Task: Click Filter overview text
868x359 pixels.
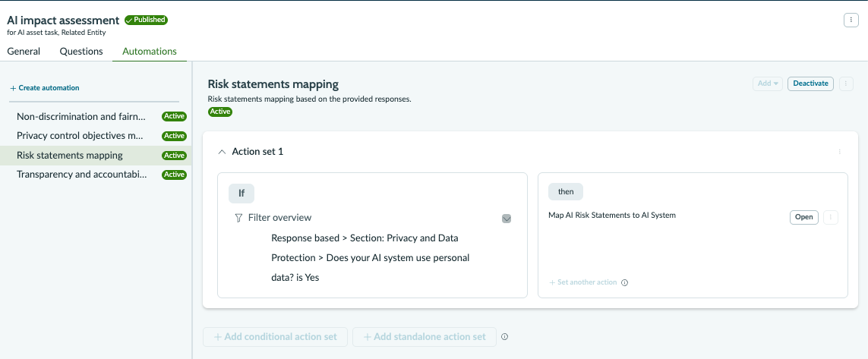Action: click(x=279, y=218)
